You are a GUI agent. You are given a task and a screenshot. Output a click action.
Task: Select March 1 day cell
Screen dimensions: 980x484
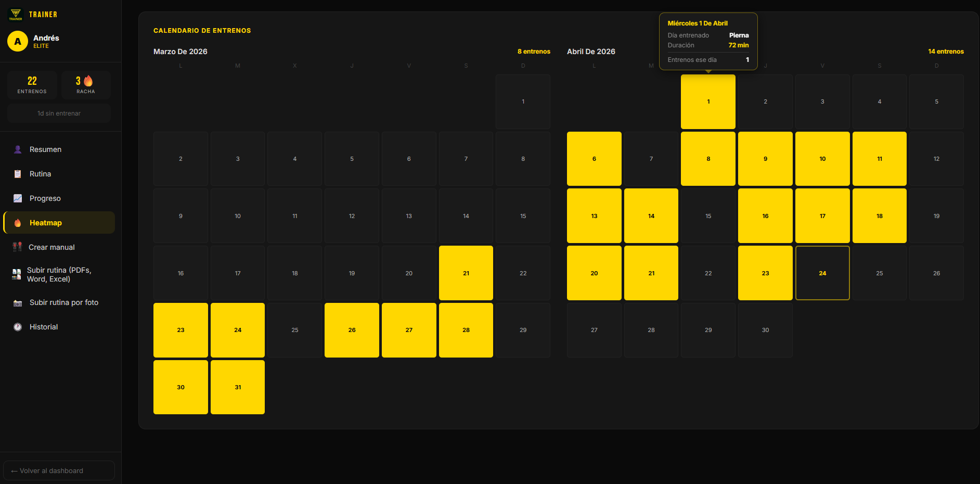(523, 101)
